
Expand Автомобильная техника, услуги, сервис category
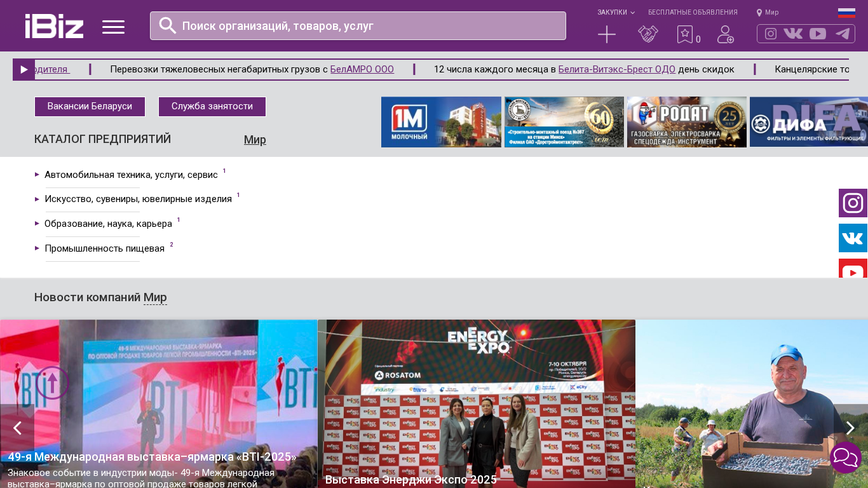point(131,175)
